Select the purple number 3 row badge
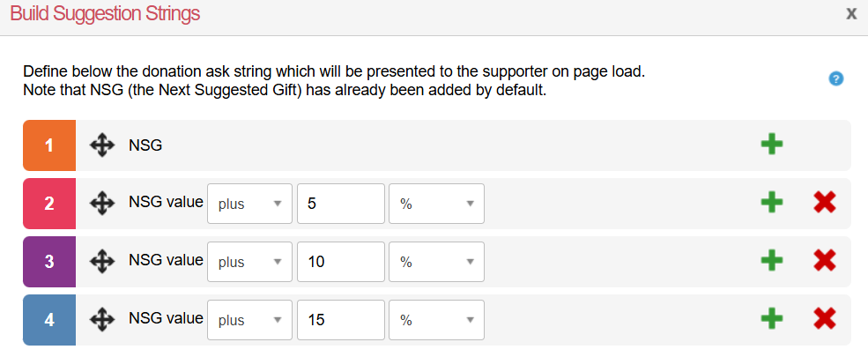 [x=49, y=261]
